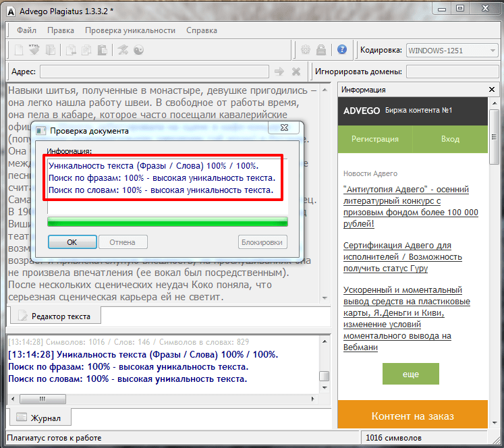Click the go arrow next to address field
The height and width of the screenshot is (448, 504).
tap(279, 72)
